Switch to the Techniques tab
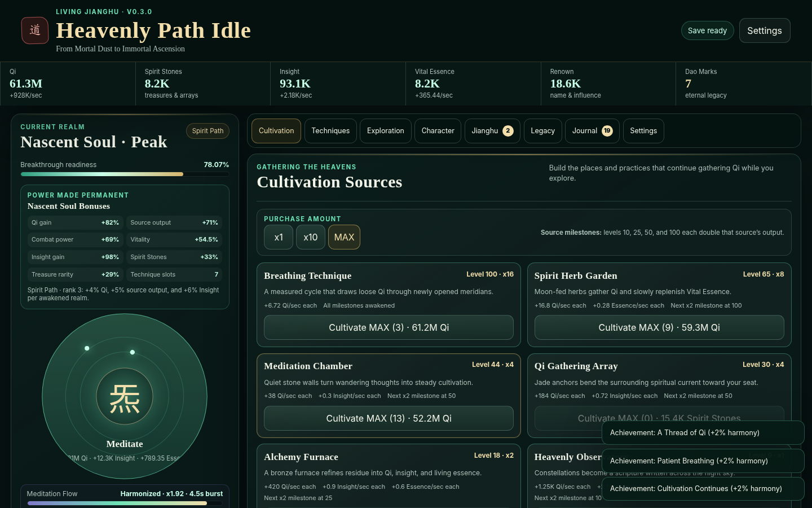The width and height of the screenshot is (812, 508). click(x=330, y=131)
